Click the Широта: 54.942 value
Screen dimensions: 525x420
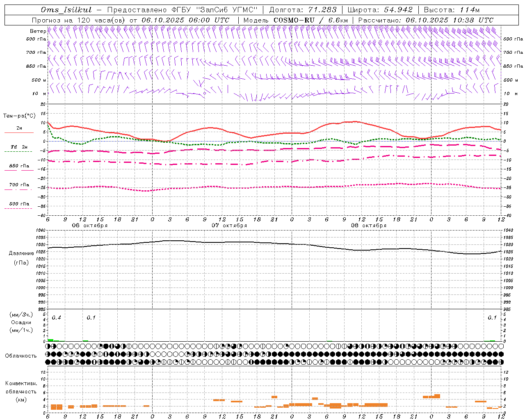coord(380,10)
